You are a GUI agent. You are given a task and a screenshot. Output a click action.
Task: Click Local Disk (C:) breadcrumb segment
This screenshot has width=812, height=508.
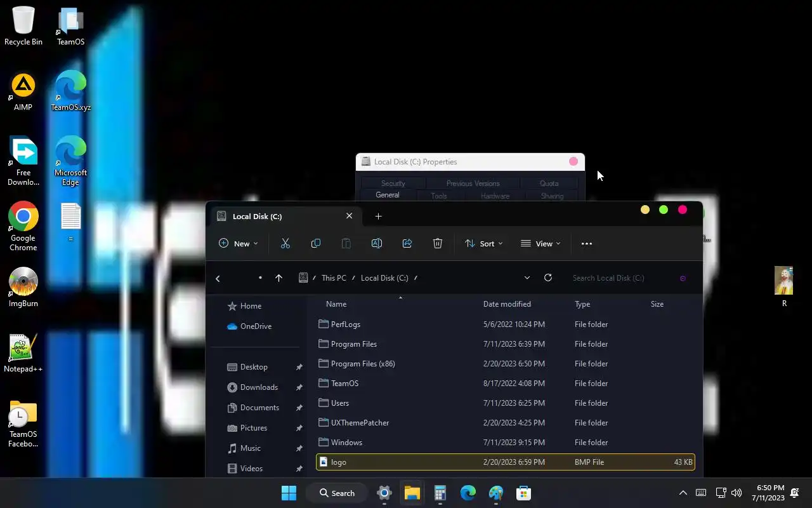(x=384, y=278)
